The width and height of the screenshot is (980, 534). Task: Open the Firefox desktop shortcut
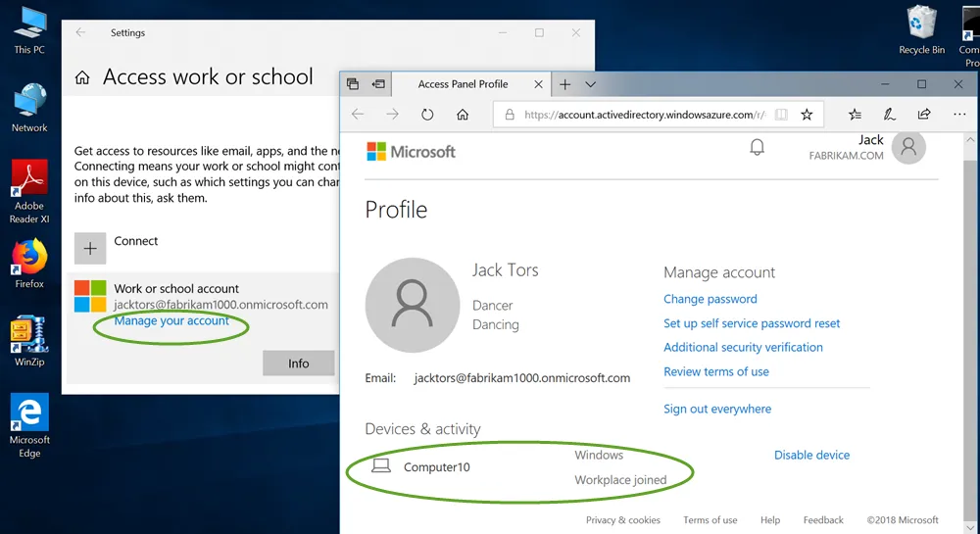coord(29,264)
